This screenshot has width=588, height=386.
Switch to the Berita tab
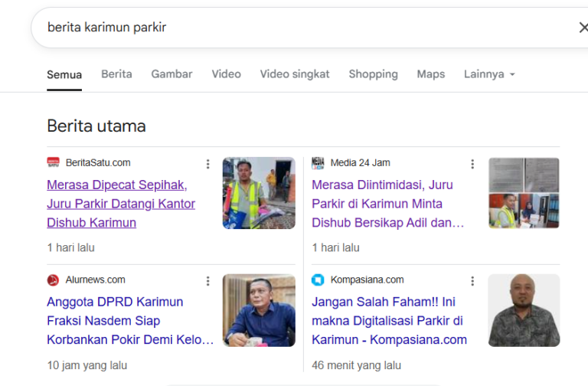click(116, 74)
